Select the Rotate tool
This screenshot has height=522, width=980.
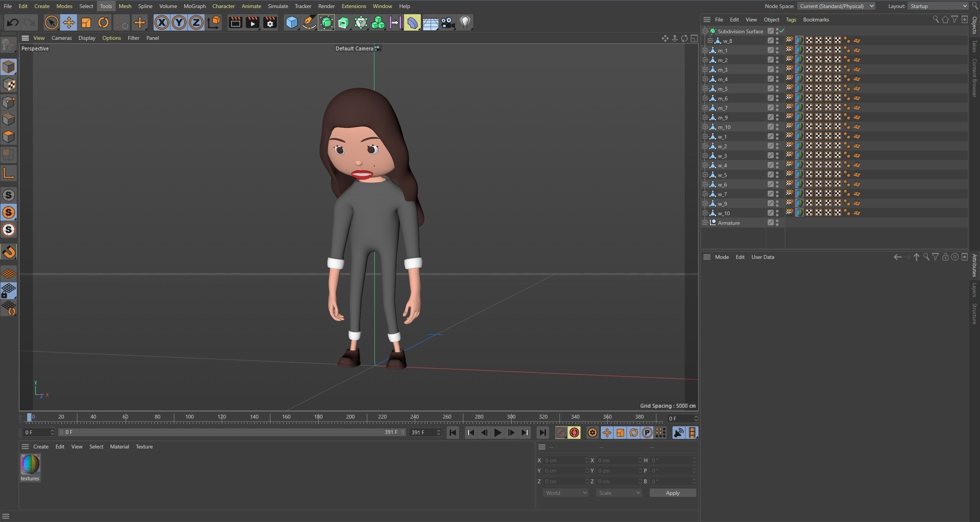point(103,23)
